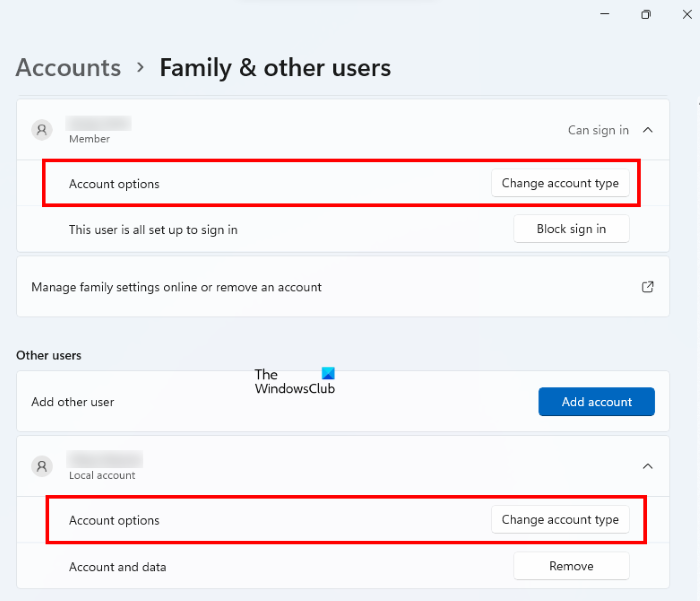
Task: Select the 'Family & other users' breadcrumb title
Action: point(275,68)
